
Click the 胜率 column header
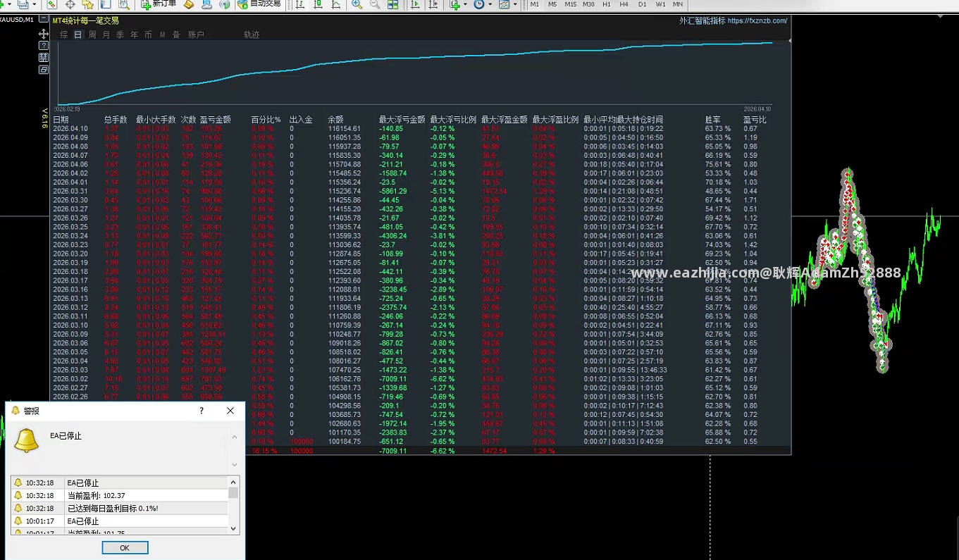[x=713, y=120]
